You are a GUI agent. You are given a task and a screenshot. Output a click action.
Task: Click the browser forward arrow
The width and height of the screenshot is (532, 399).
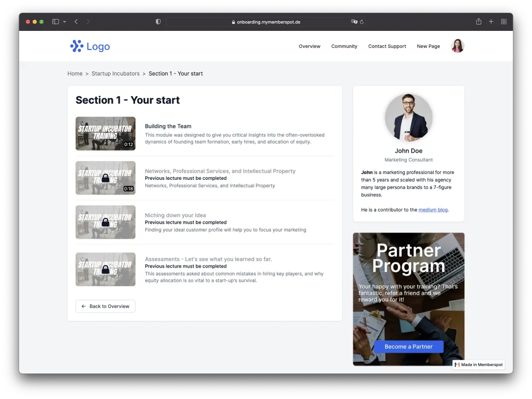pyautogui.click(x=88, y=22)
